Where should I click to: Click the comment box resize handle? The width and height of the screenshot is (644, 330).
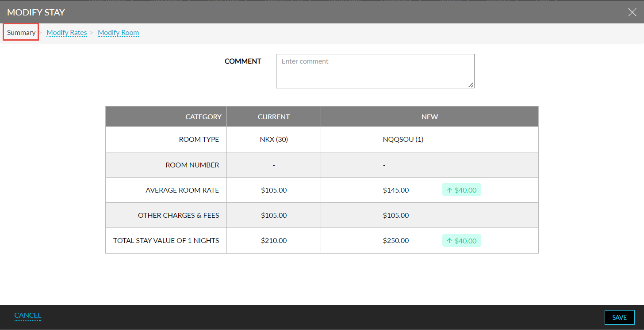(x=471, y=85)
